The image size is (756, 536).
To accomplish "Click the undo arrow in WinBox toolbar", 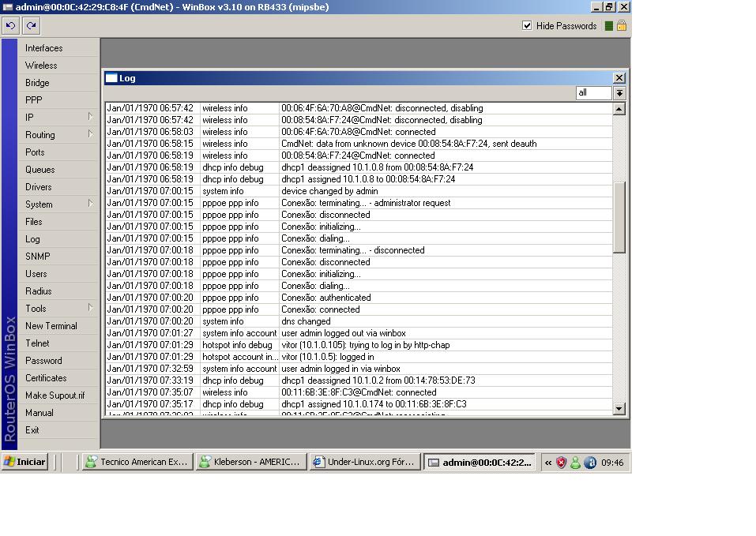I will pos(10,25).
